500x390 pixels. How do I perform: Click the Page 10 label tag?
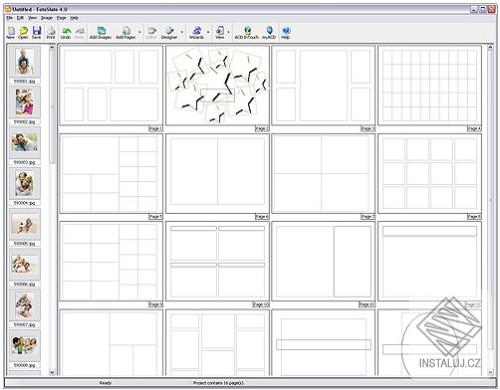(x=261, y=305)
